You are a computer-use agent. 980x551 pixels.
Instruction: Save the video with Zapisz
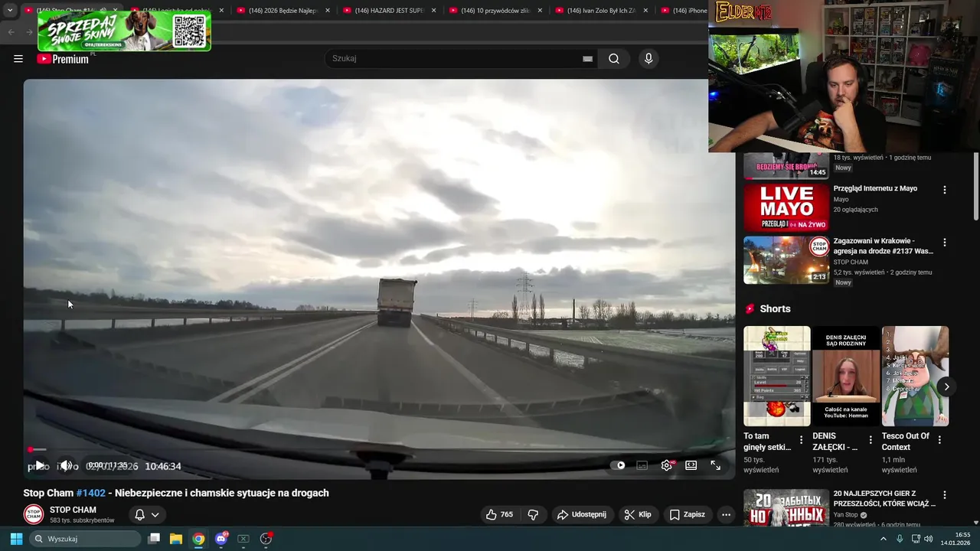coord(688,515)
